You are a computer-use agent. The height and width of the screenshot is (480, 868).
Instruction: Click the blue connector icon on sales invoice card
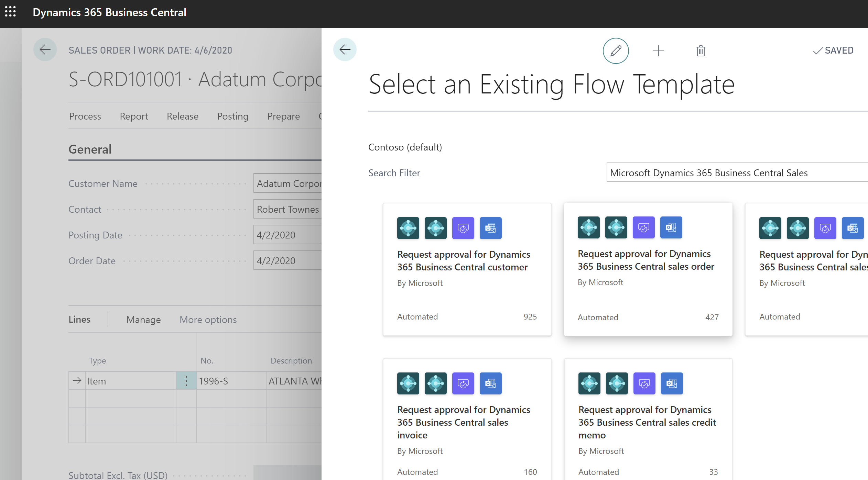[x=490, y=383]
